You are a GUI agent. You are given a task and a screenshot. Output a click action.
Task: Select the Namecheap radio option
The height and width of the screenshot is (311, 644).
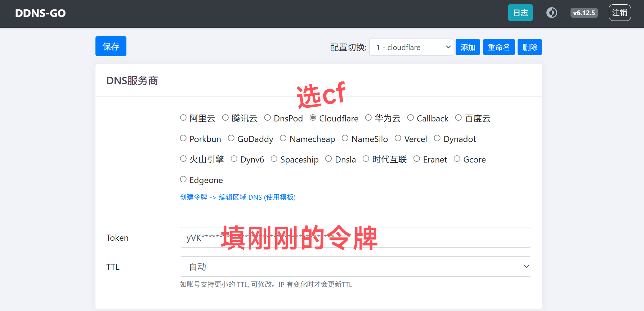coord(283,138)
